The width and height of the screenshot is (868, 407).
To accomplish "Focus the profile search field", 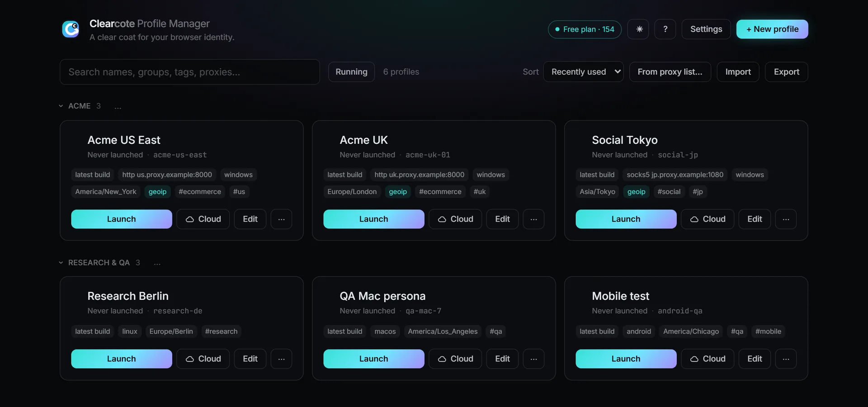I will pyautogui.click(x=190, y=72).
